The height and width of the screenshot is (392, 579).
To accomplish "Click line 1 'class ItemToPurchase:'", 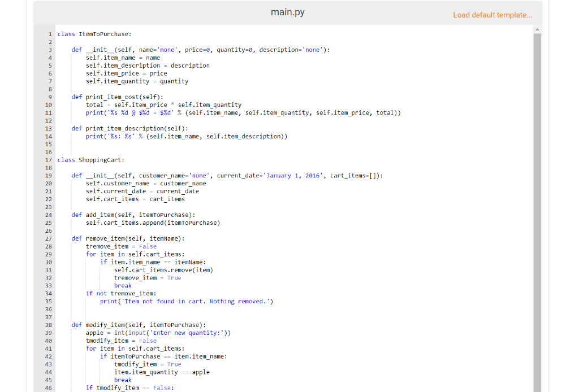I will [x=94, y=34].
